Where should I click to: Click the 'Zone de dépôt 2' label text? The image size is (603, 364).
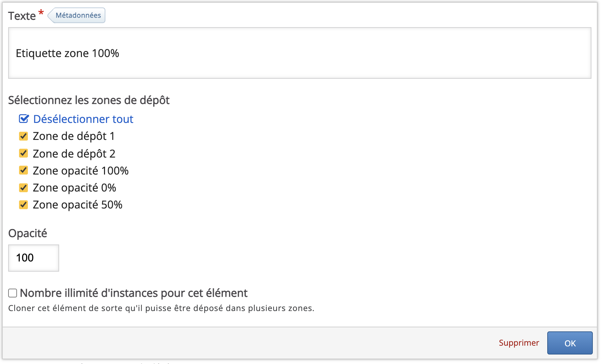click(x=74, y=154)
